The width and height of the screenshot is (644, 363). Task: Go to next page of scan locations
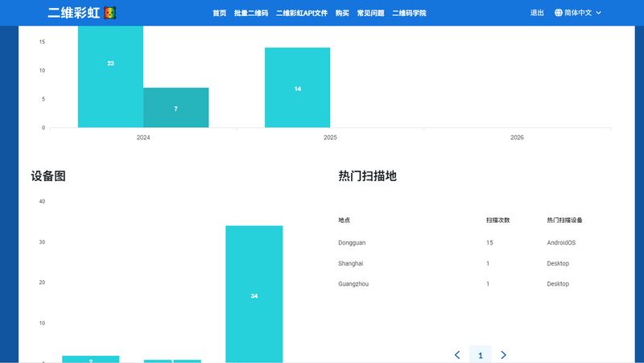[x=504, y=355]
